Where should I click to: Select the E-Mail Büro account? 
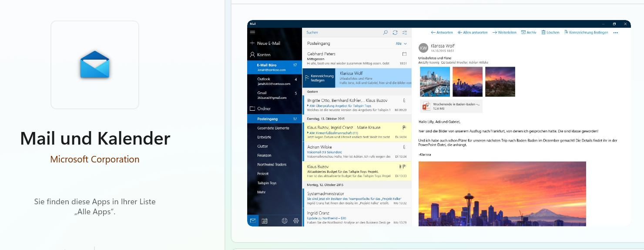click(x=275, y=67)
